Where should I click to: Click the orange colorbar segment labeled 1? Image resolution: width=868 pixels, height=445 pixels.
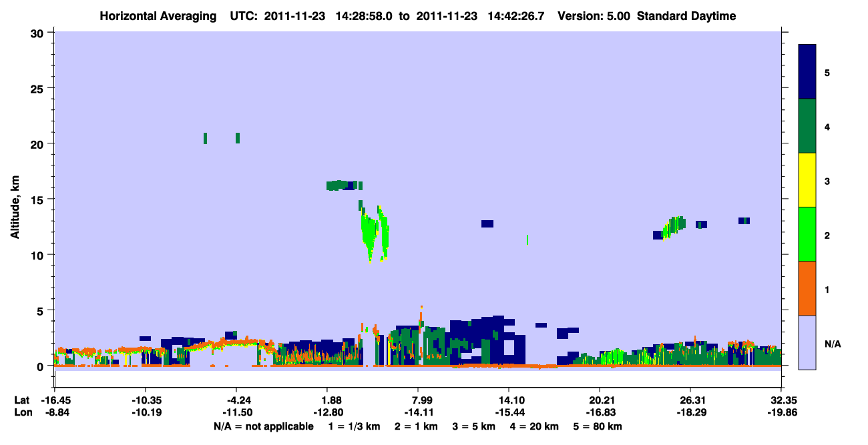coord(807,288)
